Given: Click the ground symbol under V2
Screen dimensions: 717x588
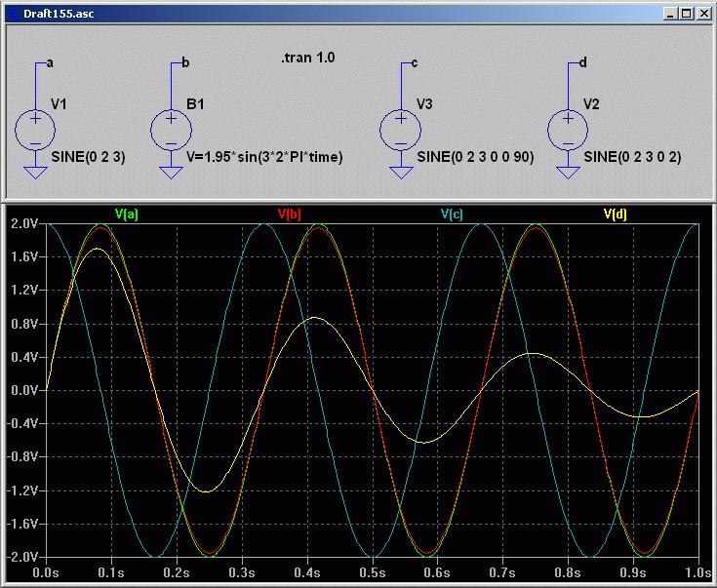Looking at the screenshot, I should coord(568,173).
